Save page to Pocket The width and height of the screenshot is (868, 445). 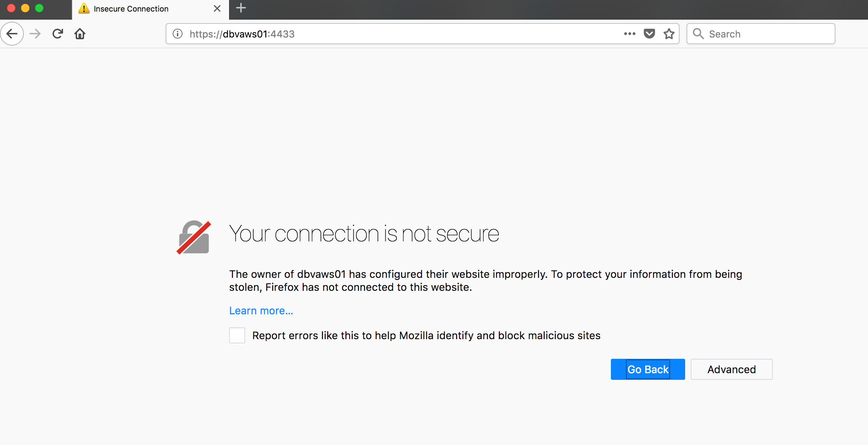pos(649,34)
